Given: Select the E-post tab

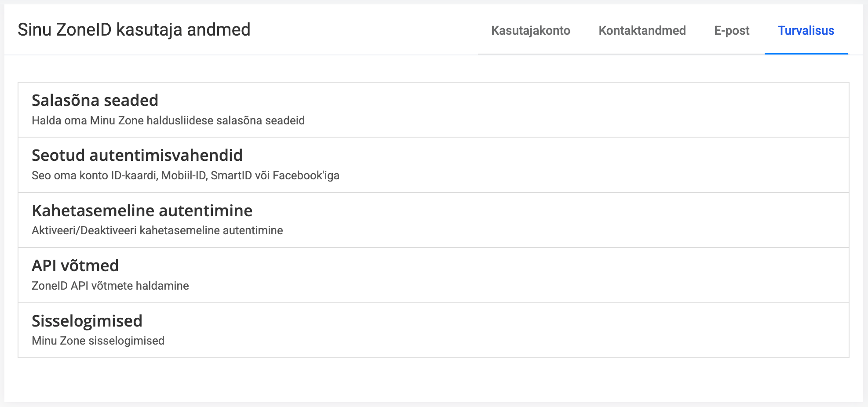Looking at the screenshot, I should tap(732, 31).
